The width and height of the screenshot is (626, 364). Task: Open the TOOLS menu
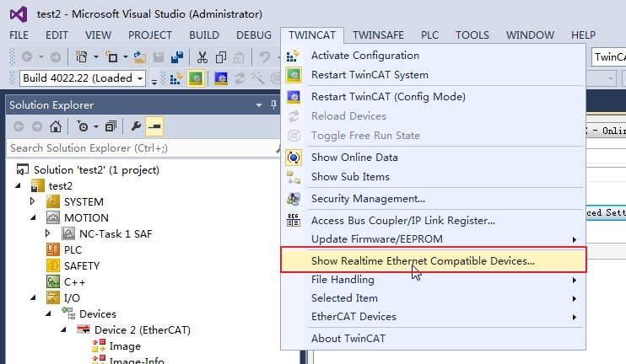pos(472,35)
